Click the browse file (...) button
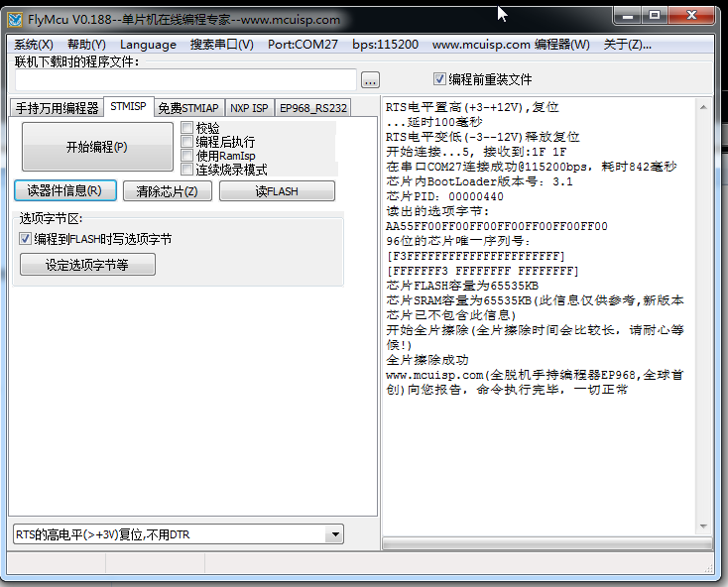728x587 pixels. [x=370, y=80]
